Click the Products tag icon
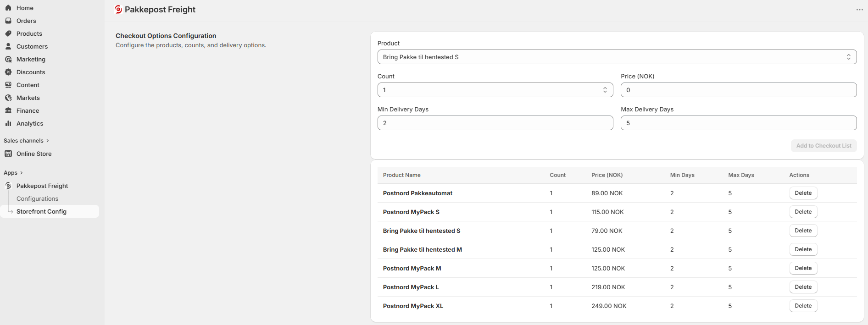Screen dimensions: 868x325 pos(8,33)
